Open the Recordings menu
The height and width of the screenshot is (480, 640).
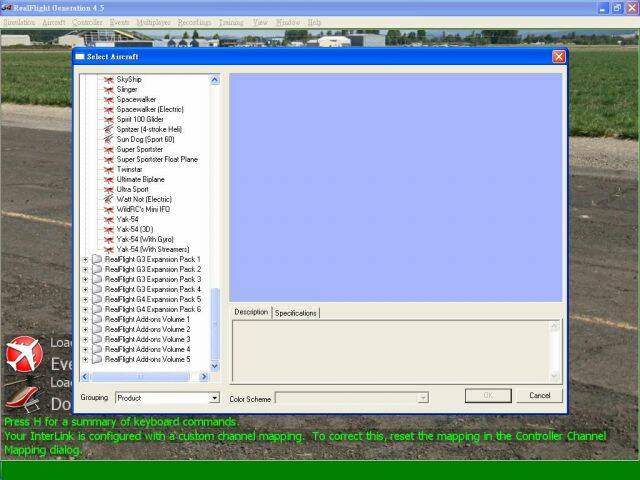(195, 22)
